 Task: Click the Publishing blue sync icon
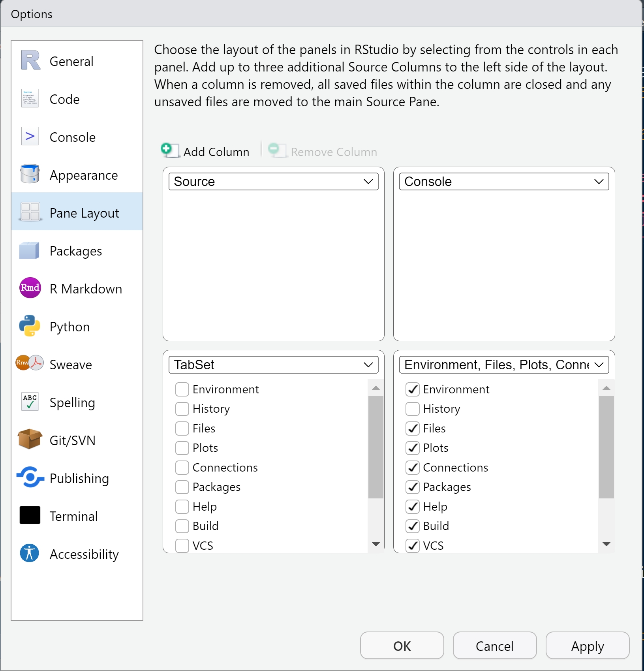click(x=30, y=477)
